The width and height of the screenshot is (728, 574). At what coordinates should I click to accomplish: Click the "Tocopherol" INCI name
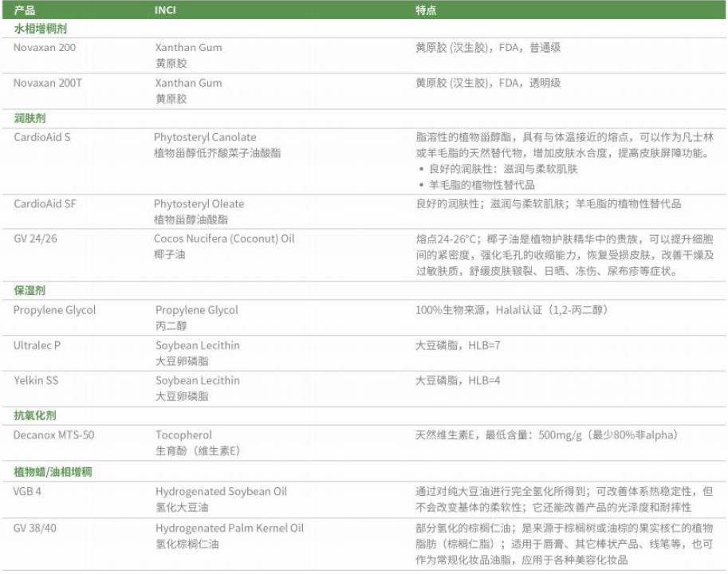tap(183, 435)
